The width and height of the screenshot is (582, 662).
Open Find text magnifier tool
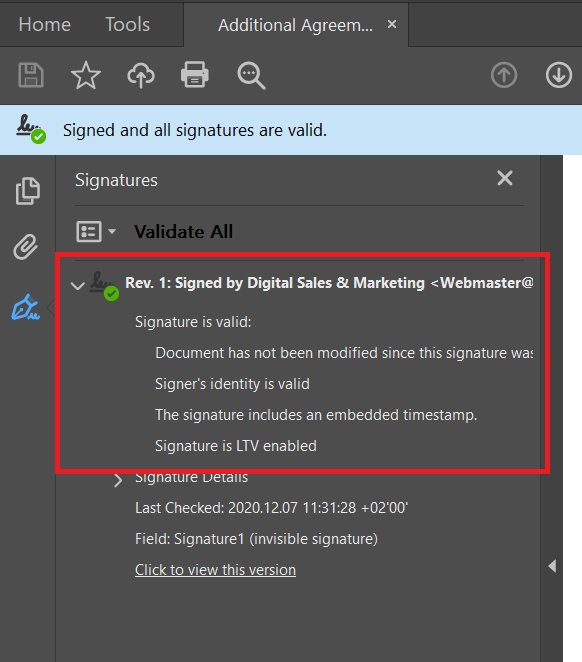pos(251,76)
